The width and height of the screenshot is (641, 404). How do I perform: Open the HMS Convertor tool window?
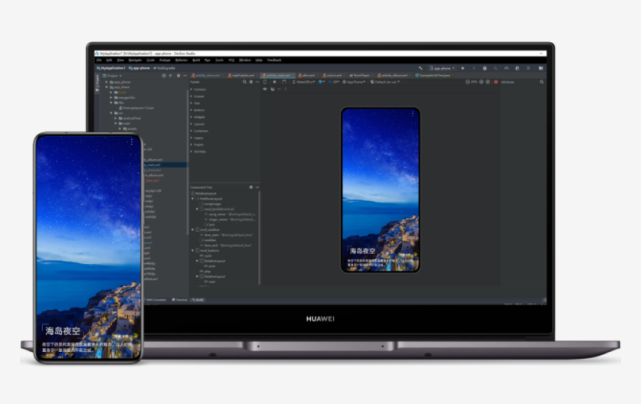click(154, 300)
